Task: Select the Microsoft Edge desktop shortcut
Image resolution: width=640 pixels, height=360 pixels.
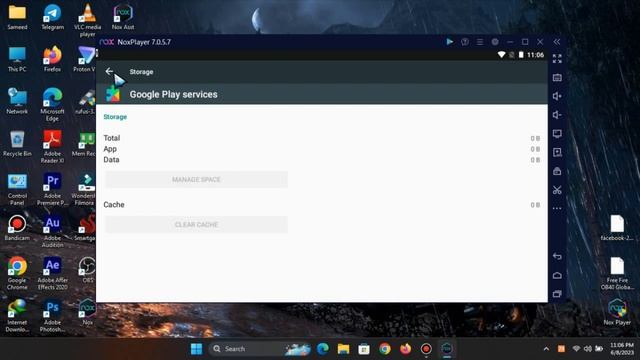Action: [53, 105]
